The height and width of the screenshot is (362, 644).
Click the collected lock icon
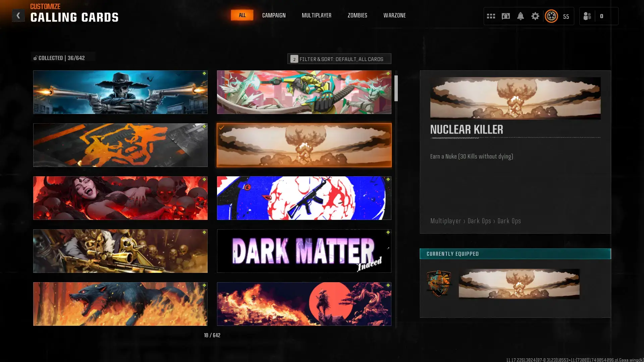tap(35, 58)
